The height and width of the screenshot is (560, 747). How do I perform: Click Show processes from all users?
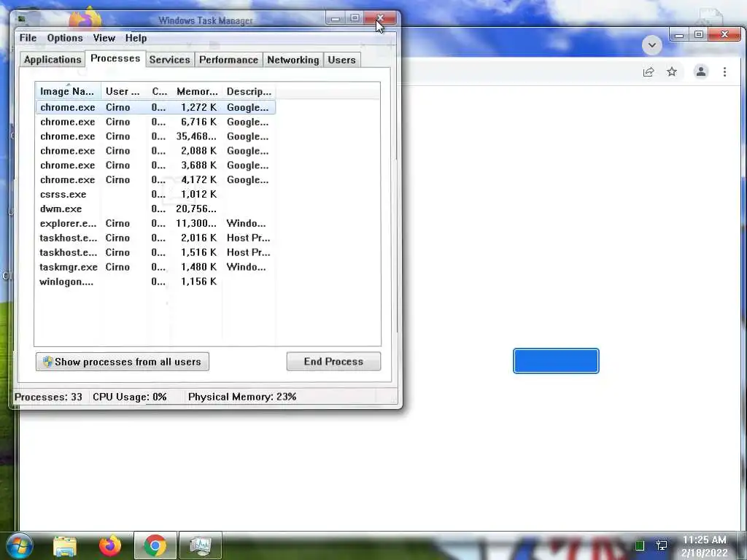(123, 362)
